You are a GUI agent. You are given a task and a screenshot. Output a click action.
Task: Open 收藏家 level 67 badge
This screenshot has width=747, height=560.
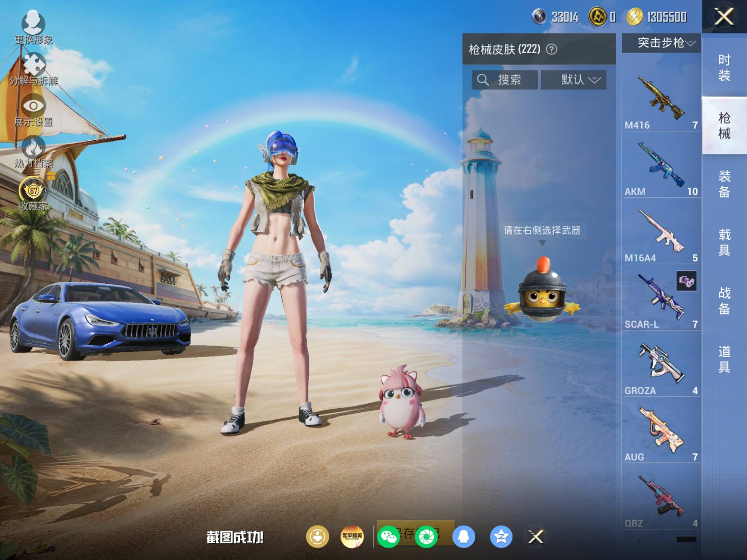(x=33, y=194)
